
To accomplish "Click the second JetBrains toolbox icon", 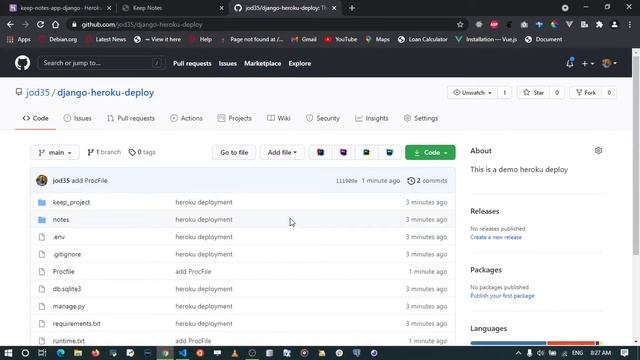I will tap(343, 152).
